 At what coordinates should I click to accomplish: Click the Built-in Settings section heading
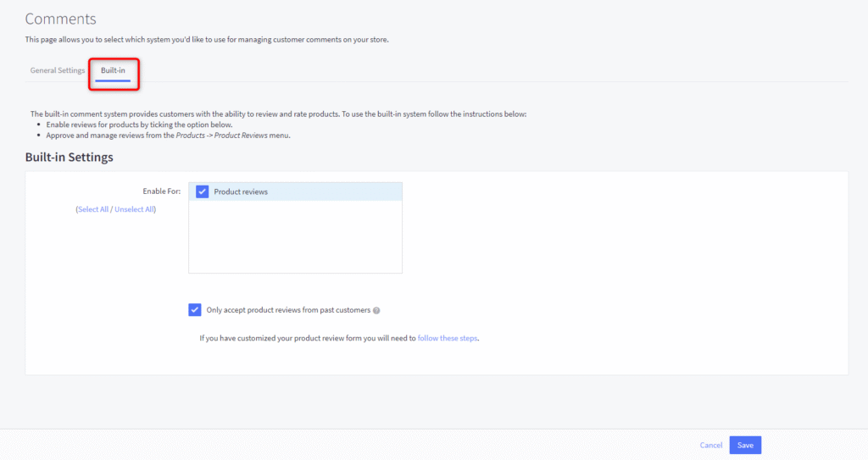(x=70, y=158)
